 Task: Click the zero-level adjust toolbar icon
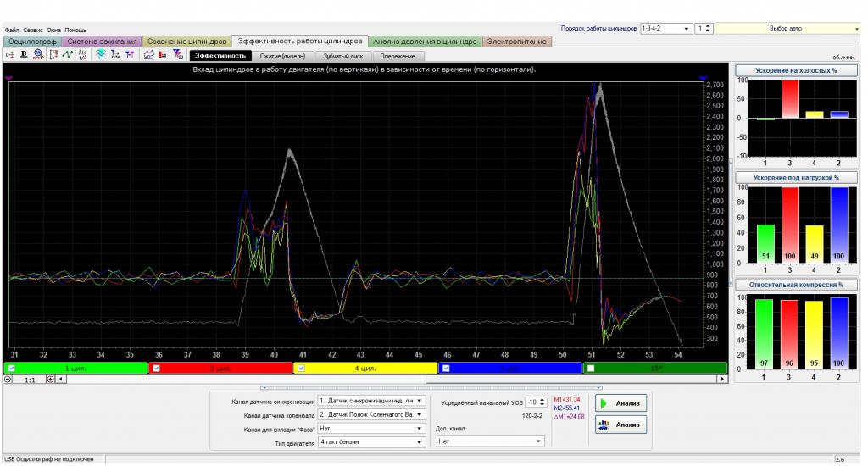tap(9, 55)
